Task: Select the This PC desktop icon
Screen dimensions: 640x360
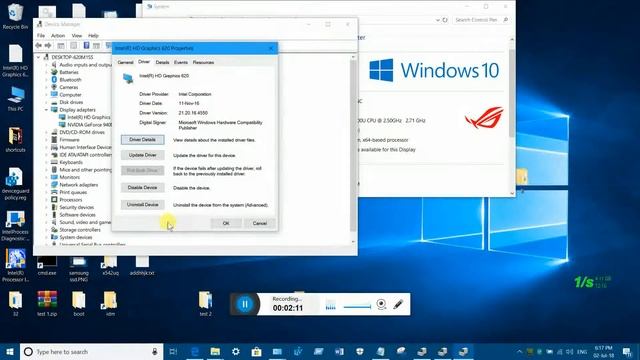Action: click(x=16, y=99)
